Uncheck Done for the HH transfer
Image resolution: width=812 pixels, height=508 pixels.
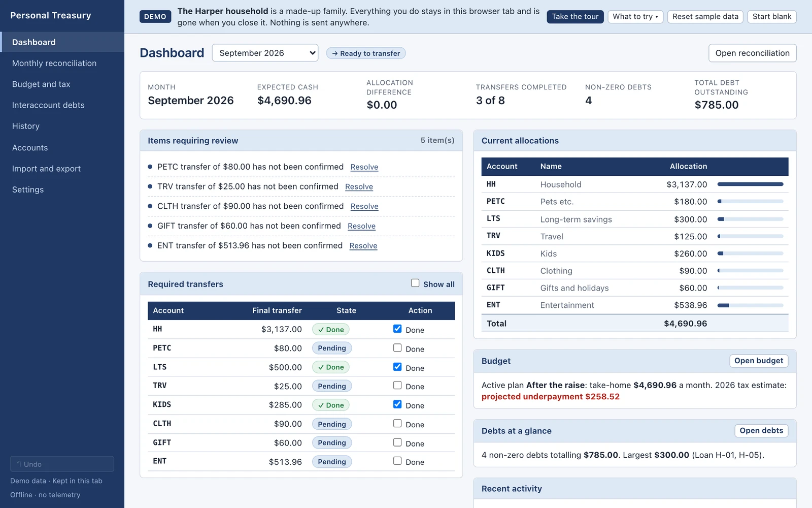pos(397,329)
